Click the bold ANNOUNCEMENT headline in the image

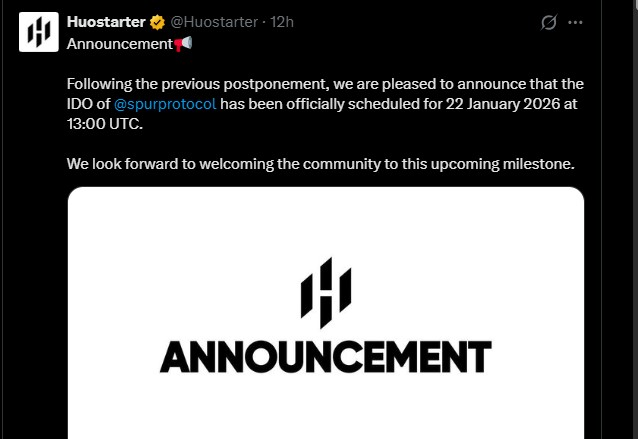[325, 357]
